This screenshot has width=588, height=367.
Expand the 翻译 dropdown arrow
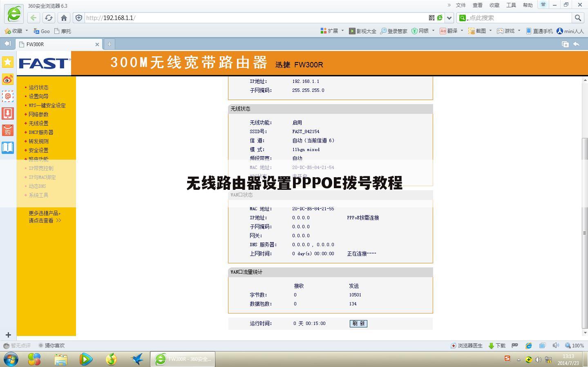pyautogui.click(x=462, y=31)
